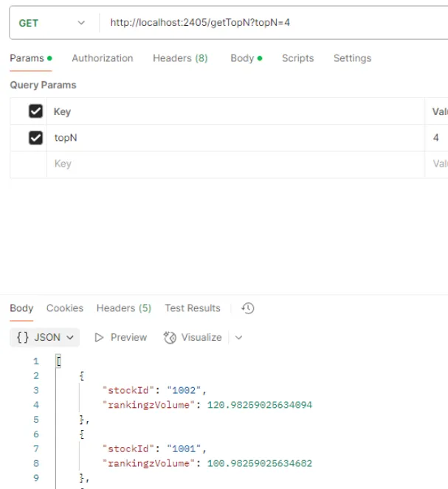The width and height of the screenshot is (448, 489).
Task: Open the Visualize options chevron
Action: point(238,337)
